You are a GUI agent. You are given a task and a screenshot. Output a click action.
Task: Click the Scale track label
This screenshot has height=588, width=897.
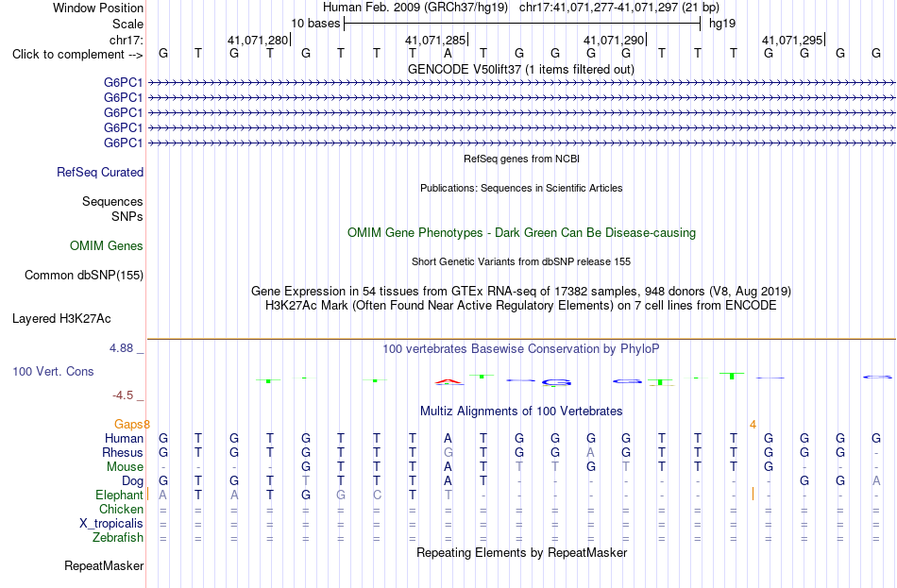[127, 24]
